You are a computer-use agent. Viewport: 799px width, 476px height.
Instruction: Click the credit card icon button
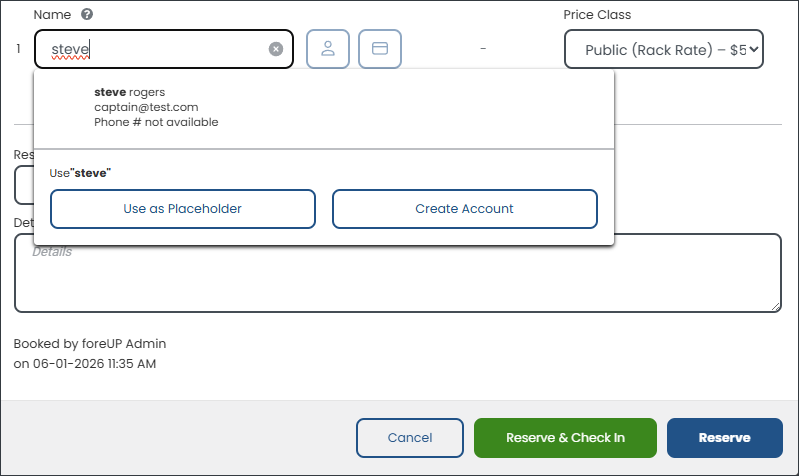pos(380,49)
